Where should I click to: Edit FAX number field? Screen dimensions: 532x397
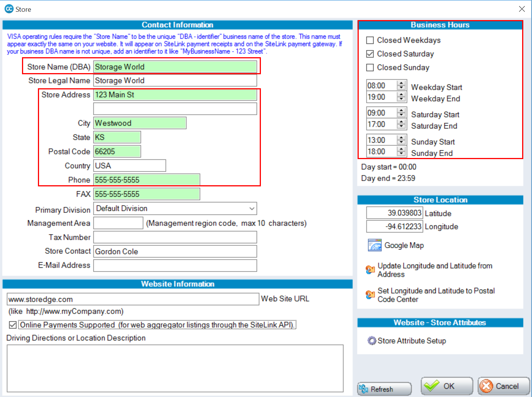[147, 194]
